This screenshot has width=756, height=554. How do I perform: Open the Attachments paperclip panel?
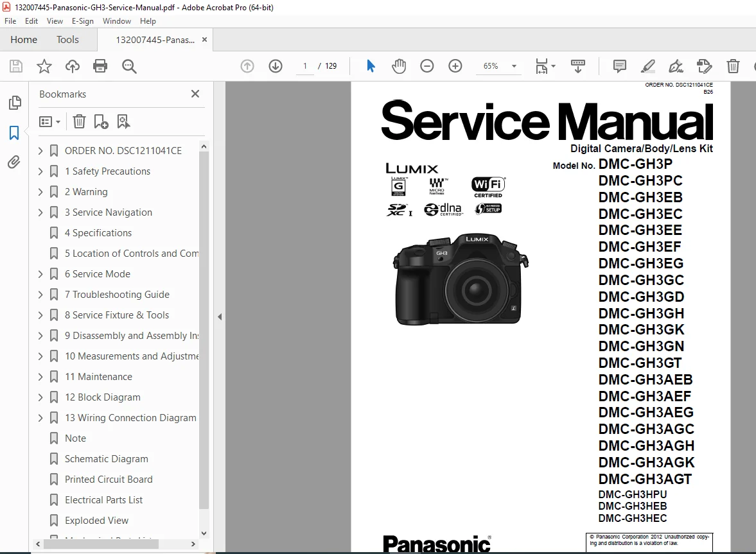point(14,162)
